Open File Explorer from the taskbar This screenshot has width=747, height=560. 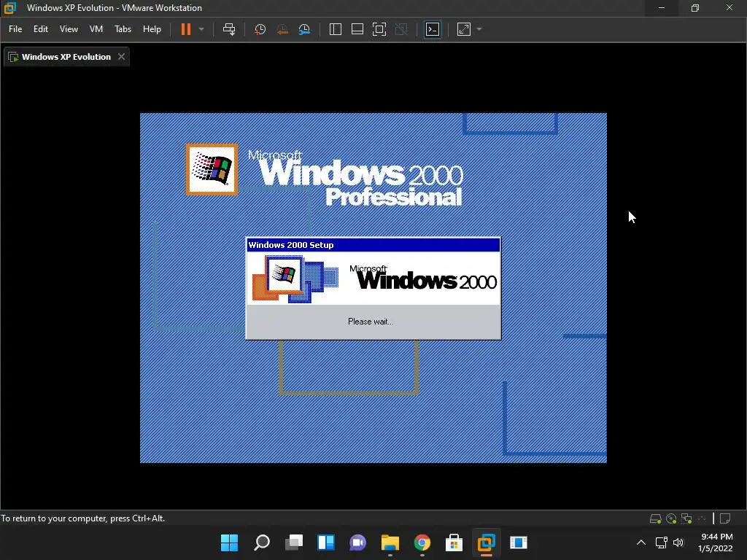tap(390, 542)
